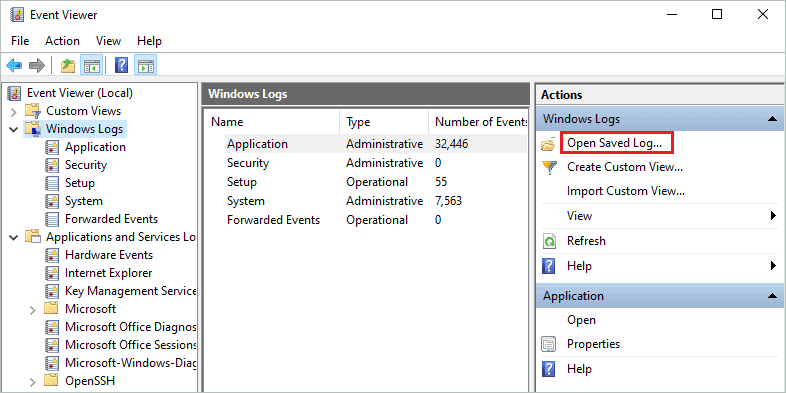Viewport: 786px width, 393px height.
Task: Click the Setup log icon in tree
Action: [52, 183]
